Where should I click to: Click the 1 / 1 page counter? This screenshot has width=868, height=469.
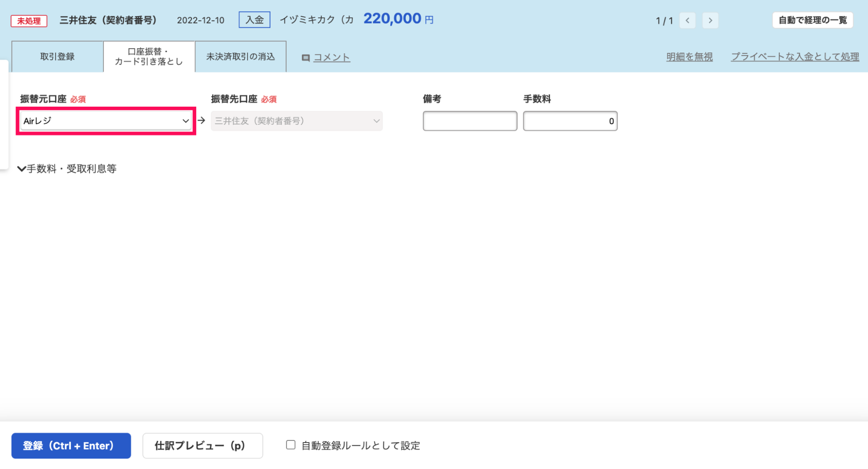pos(664,21)
